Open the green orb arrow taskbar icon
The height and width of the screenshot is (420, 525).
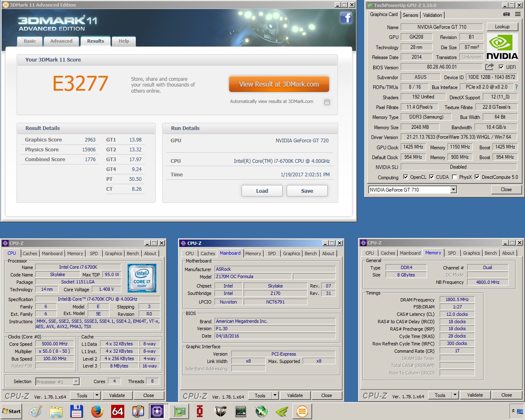tap(261, 411)
